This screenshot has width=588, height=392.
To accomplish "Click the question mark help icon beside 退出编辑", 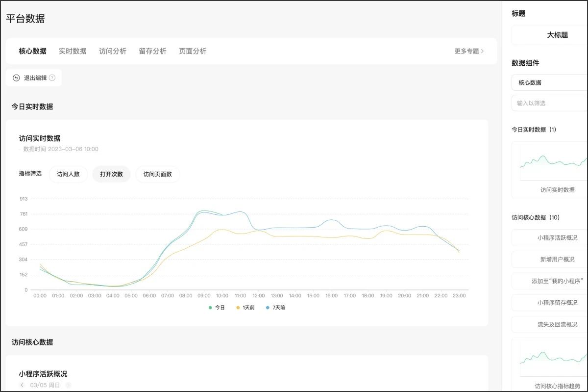I will click(x=52, y=78).
